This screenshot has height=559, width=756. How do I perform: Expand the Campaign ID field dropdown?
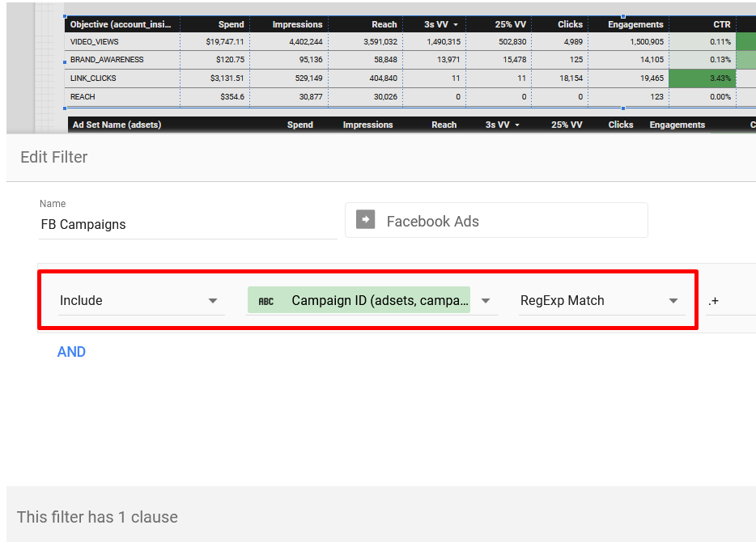(486, 301)
